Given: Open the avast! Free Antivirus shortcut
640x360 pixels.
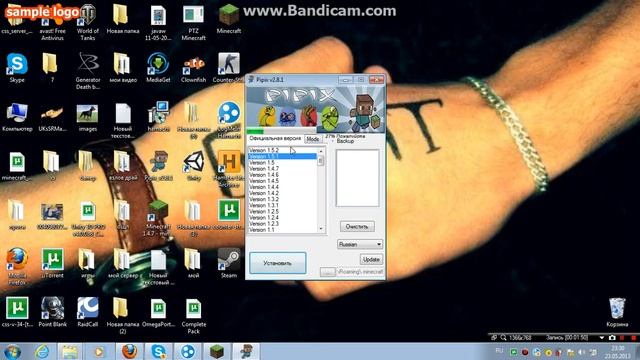Looking at the screenshot, I should 52,23.
